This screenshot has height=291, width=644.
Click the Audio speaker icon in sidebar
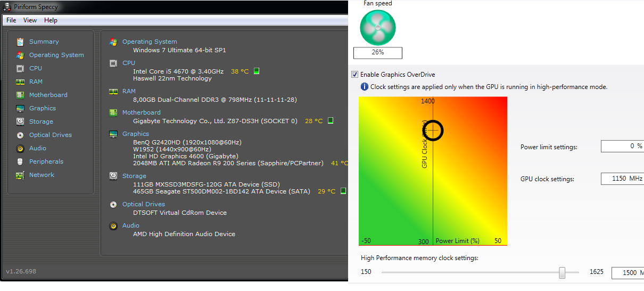click(20, 148)
